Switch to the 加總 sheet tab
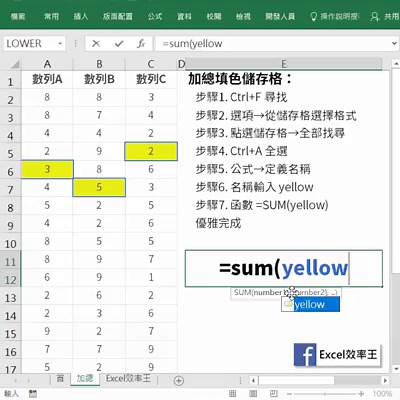Image resolution: width=400 pixels, height=400 pixels. 85,379
